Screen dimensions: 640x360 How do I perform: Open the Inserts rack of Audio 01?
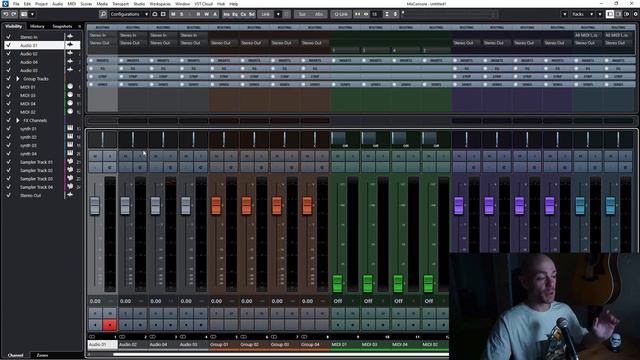pyautogui.click(x=102, y=60)
